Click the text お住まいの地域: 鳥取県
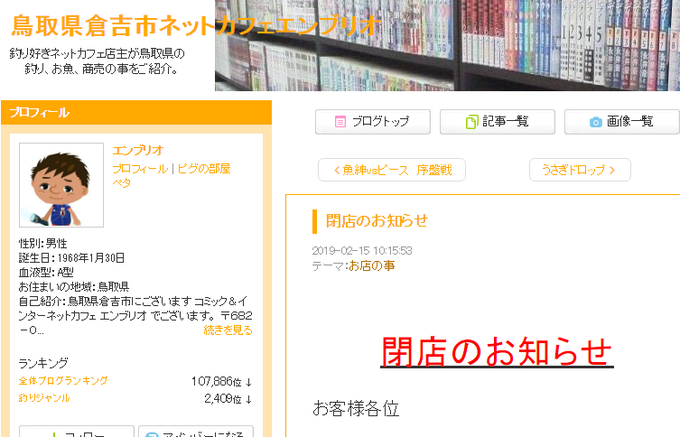The width and height of the screenshot is (680, 437). [x=74, y=287]
